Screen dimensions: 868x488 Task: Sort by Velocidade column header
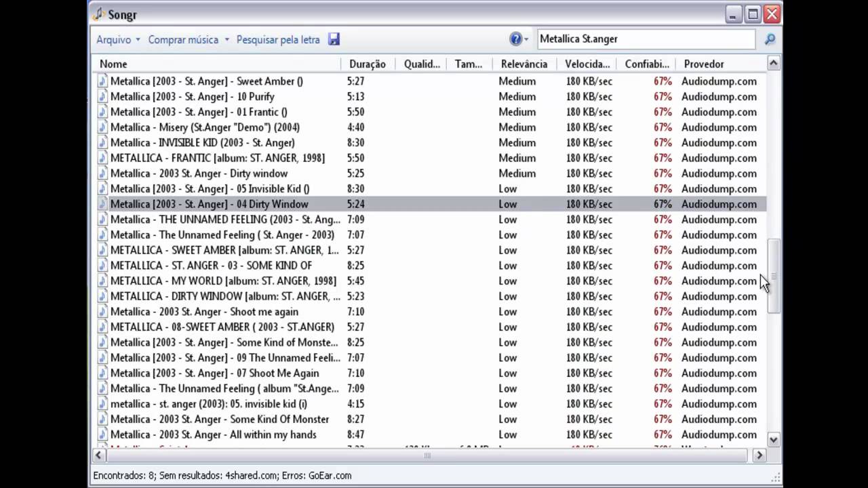[587, 64]
